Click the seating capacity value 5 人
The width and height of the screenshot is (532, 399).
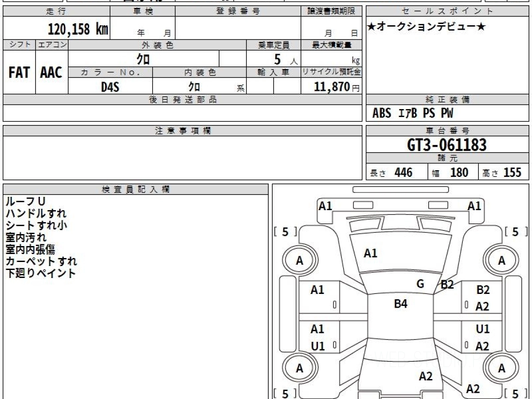point(286,59)
